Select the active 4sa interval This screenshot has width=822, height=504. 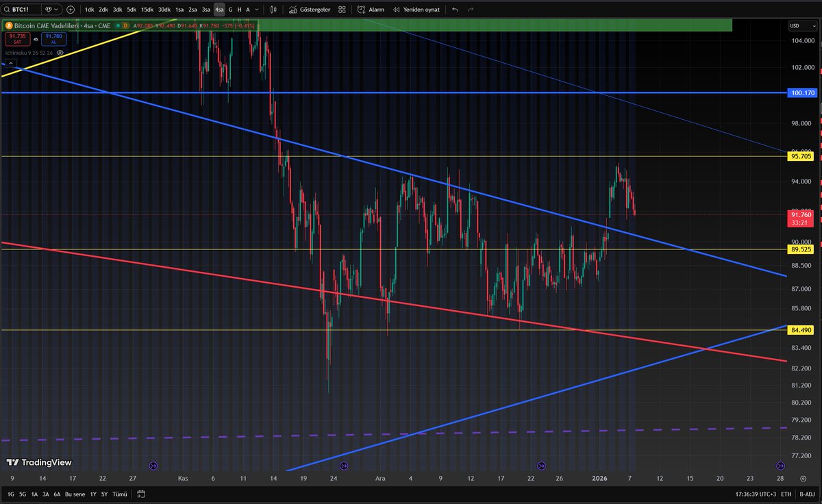(219, 10)
